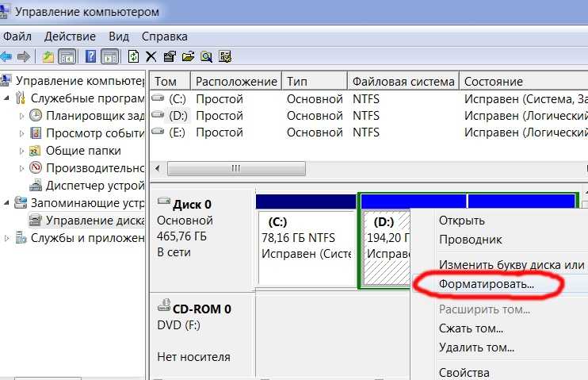The height and width of the screenshot is (380, 588).
Task: Click the Производительность red icon
Action: [36, 167]
